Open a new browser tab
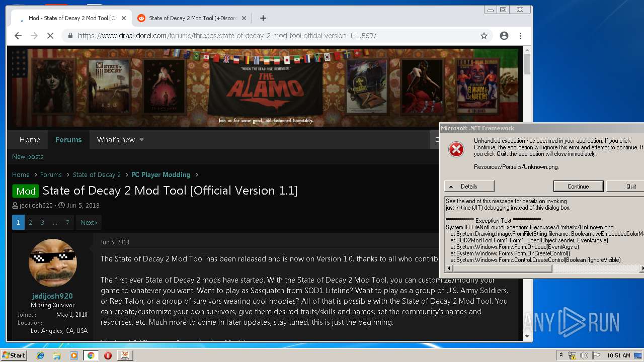The image size is (644, 362). [x=263, y=18]
